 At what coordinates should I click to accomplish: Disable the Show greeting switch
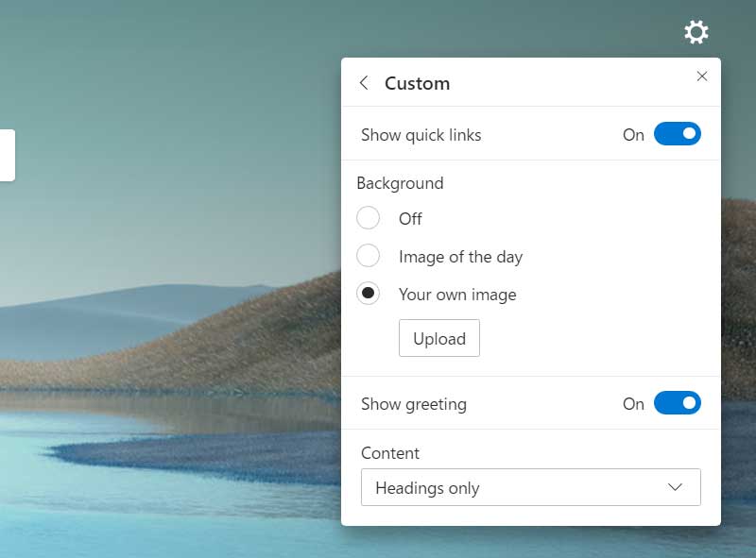[x=676, y=403]
